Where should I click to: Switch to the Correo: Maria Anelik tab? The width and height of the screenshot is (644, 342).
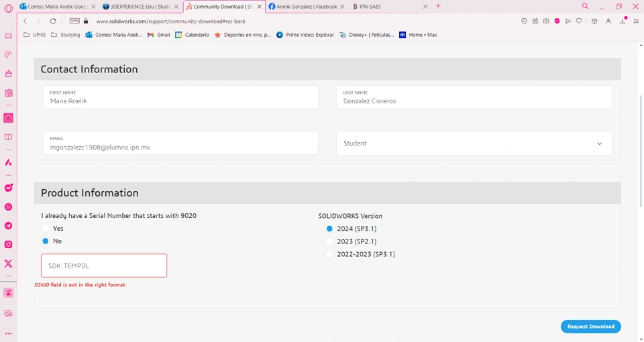pos(58,7)
